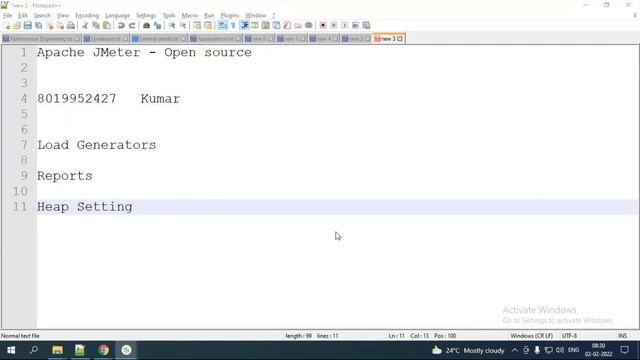
Task: Open the volume control in tray
Action: click(560, 350)
